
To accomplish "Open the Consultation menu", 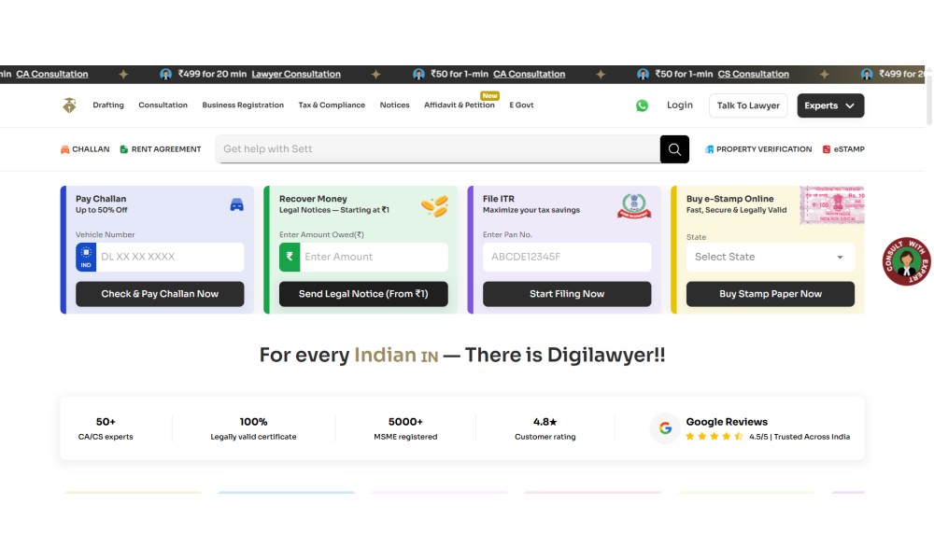I will click(x=163, y=105).
